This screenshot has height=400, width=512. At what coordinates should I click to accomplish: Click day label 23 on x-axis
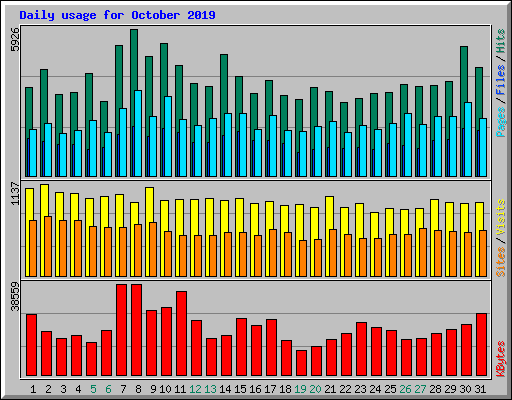[x=360, y=389]
